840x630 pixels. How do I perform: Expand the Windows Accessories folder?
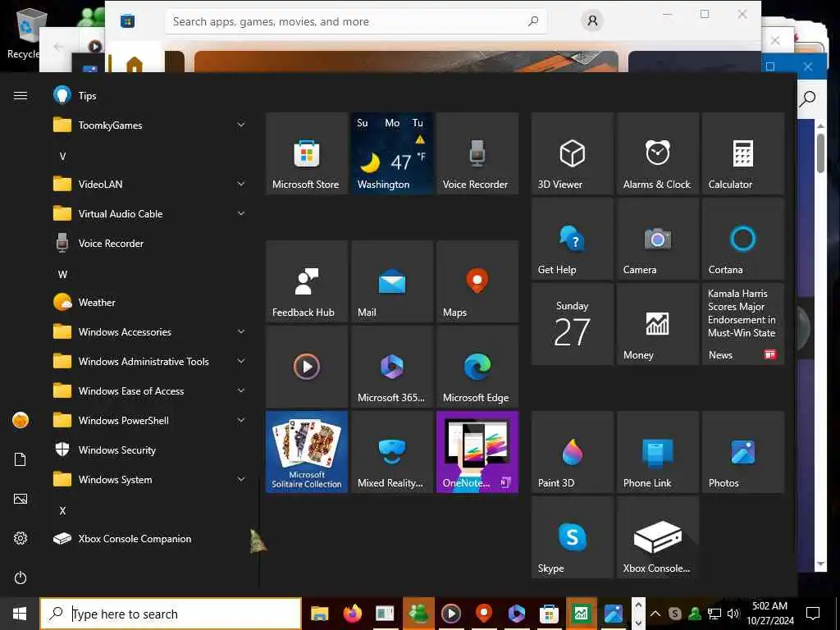coord(150,332)
